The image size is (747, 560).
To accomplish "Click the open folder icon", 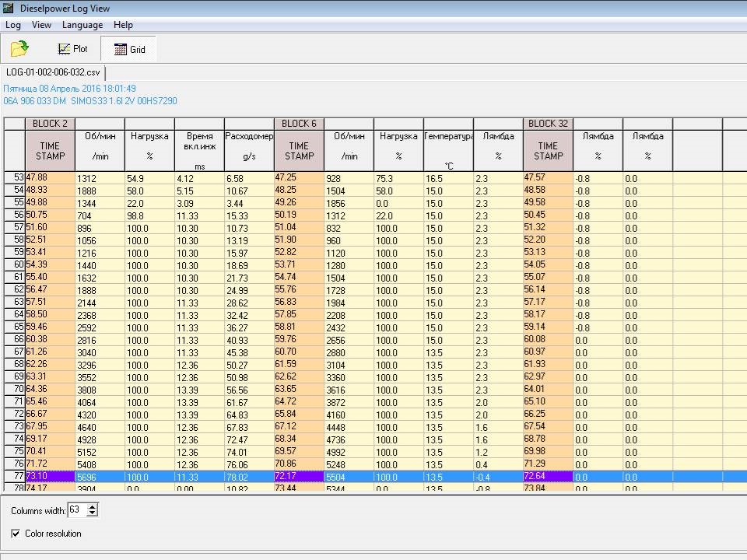I will 19,49.
